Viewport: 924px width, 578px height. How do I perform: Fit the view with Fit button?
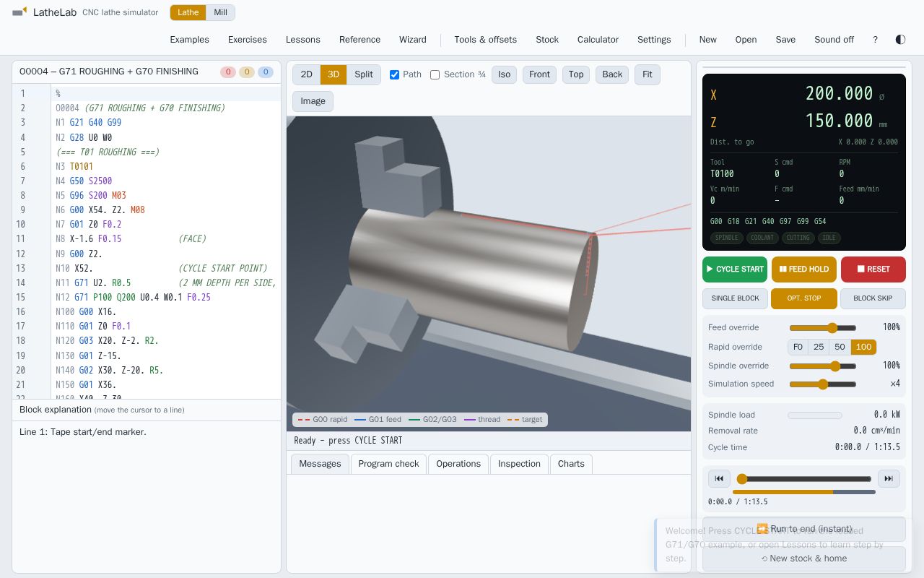click(648, 74)
